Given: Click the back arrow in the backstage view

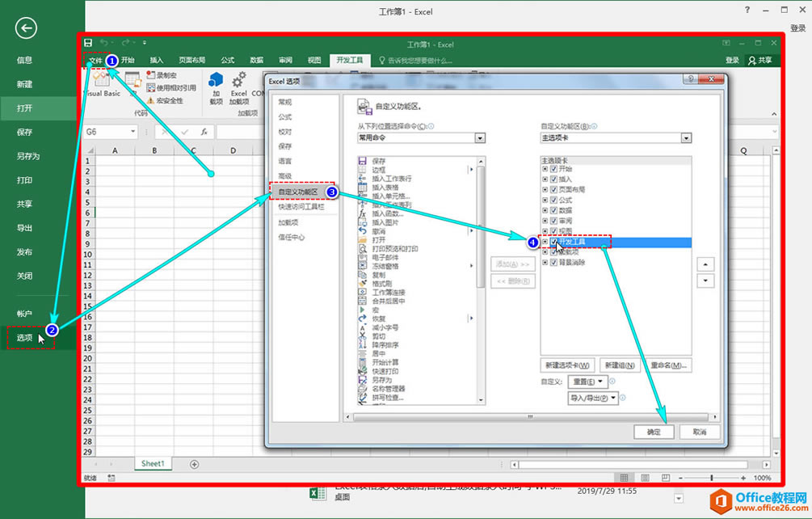Looking at the screenshot, I should [x=26, y=28].
